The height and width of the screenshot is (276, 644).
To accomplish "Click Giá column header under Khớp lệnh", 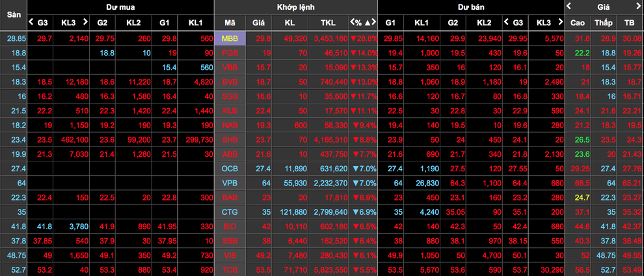I will click(x=259, y=23).
